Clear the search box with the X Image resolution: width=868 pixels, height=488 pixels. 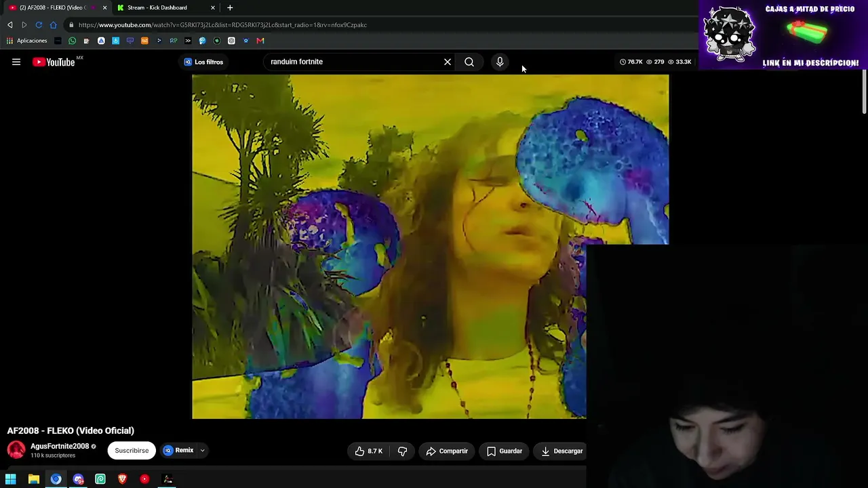448,62
